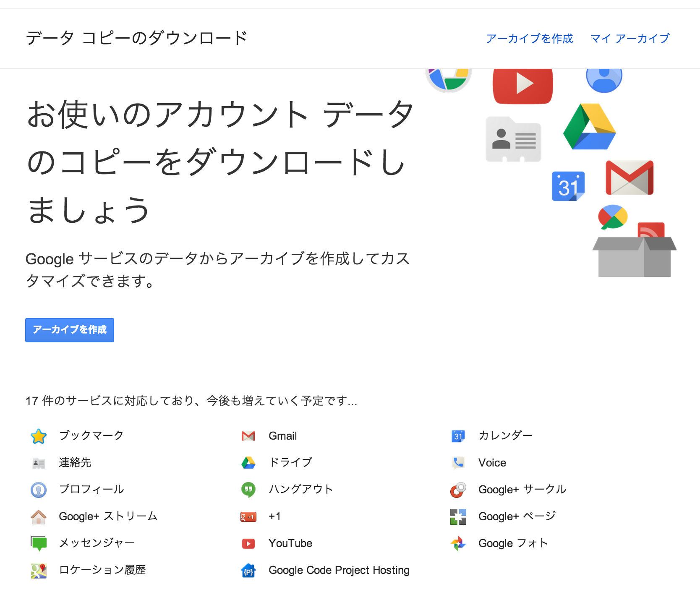Click the Voice service label
The width and height of the screenshot is (700, 615).
492,463
